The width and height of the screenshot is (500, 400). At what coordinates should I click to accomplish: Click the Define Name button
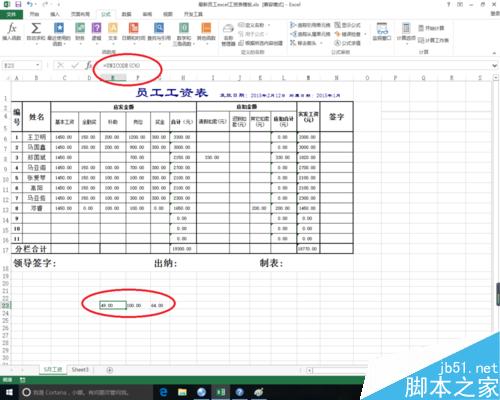tap(253, 25)
